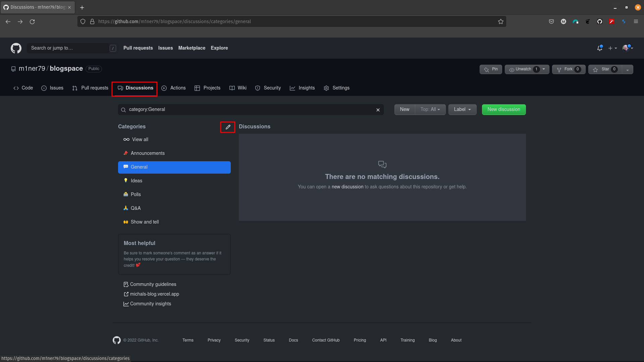The height and width of the screenshot is (362, 644).
Task: Select the View all category
Action: 174,140
